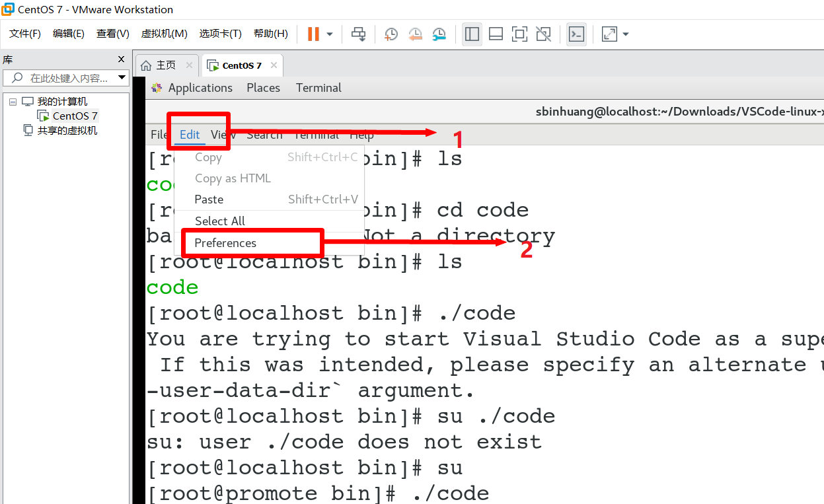This screenshot has height=504, width=824.
Task: Collapse the 我的计算机 tree node
Action: [13, 101]
